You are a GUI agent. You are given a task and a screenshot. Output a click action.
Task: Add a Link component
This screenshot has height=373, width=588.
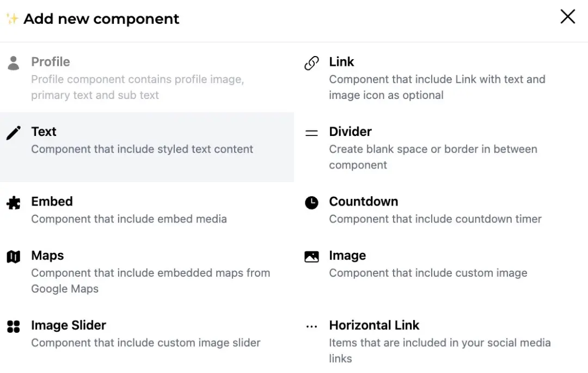point(441,77)
